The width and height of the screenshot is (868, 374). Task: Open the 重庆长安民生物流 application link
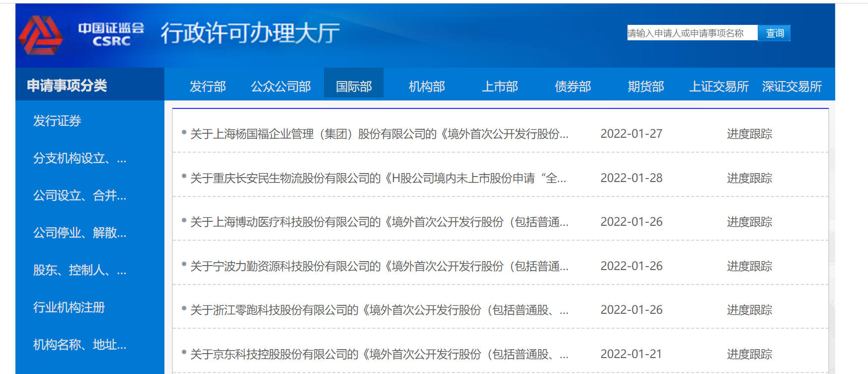tap(378, 178)
